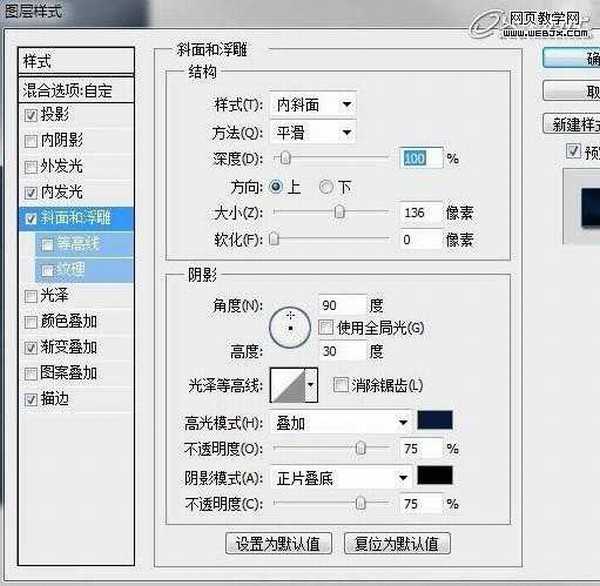Image resolution: width=600 pixels, height=586 pixels.
Task: Open the gloss contour picker arrow
Action: pyautogui.click(x=311, y=384)
